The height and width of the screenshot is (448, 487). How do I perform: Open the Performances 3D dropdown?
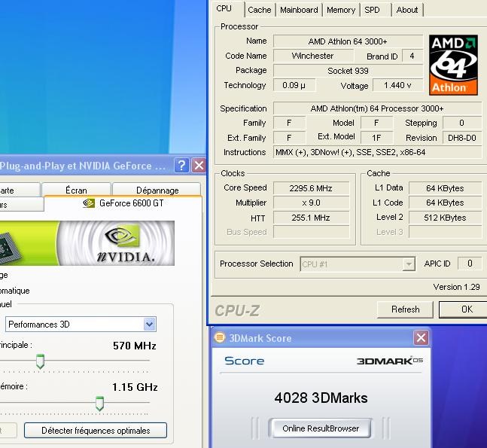point(81,325)
